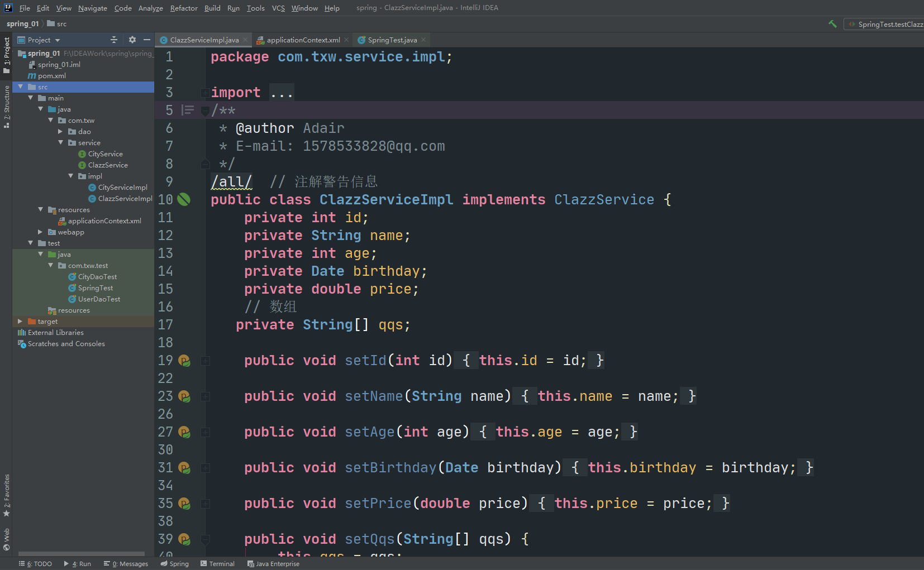This screenshot has height=570, width=924.
Task: Open the Web tool window button
Action: 6,539
